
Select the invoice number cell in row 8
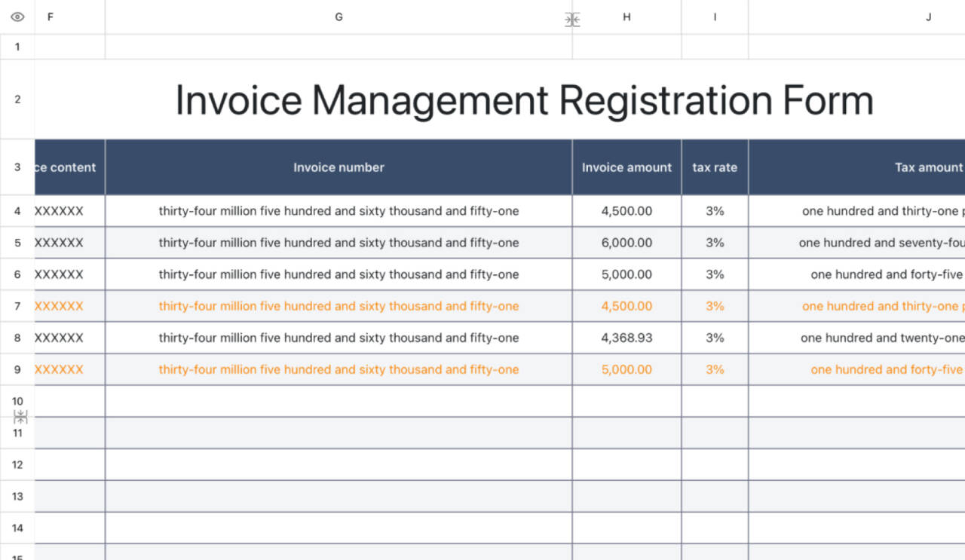coord(339,338)
